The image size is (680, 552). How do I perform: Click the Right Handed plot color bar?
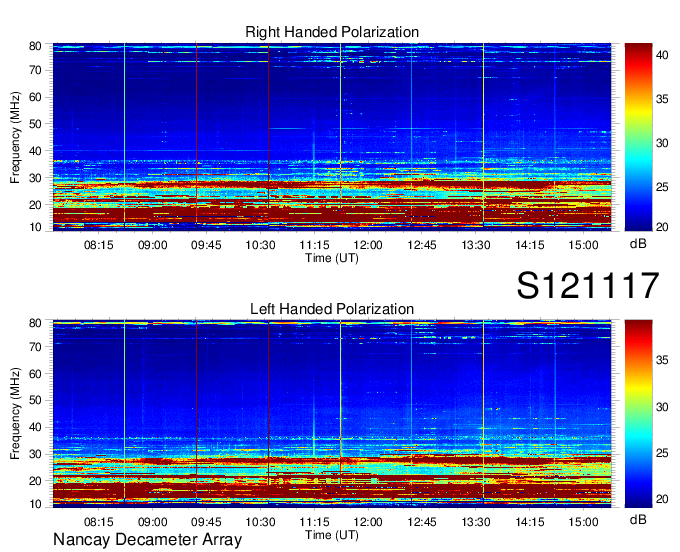pyautogui.click(x=638, y=137)
